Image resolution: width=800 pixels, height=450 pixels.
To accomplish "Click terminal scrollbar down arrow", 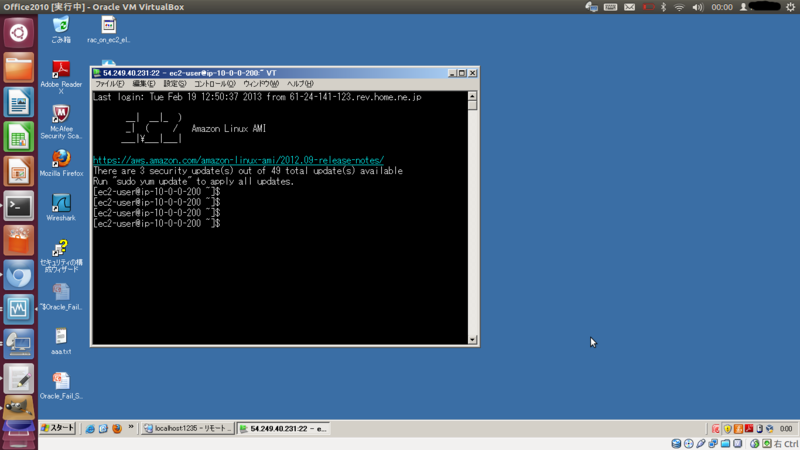I will coord(472,340).
